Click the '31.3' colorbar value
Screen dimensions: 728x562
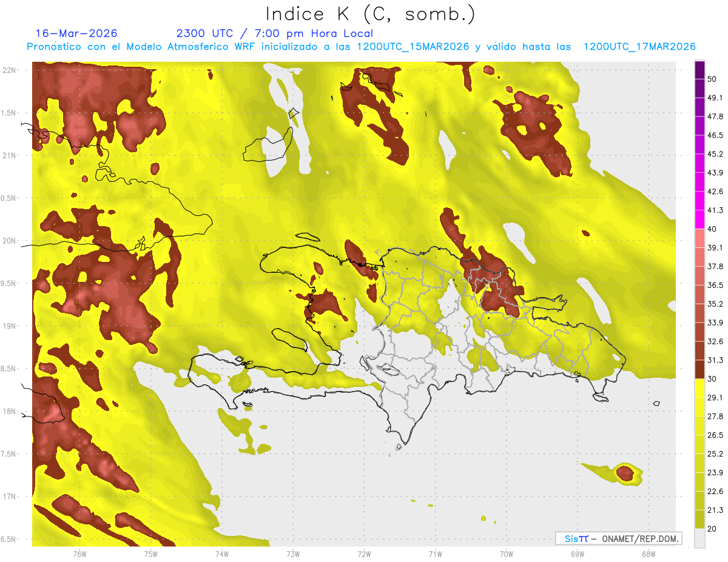pyautogui.click(x=715, y=360)
